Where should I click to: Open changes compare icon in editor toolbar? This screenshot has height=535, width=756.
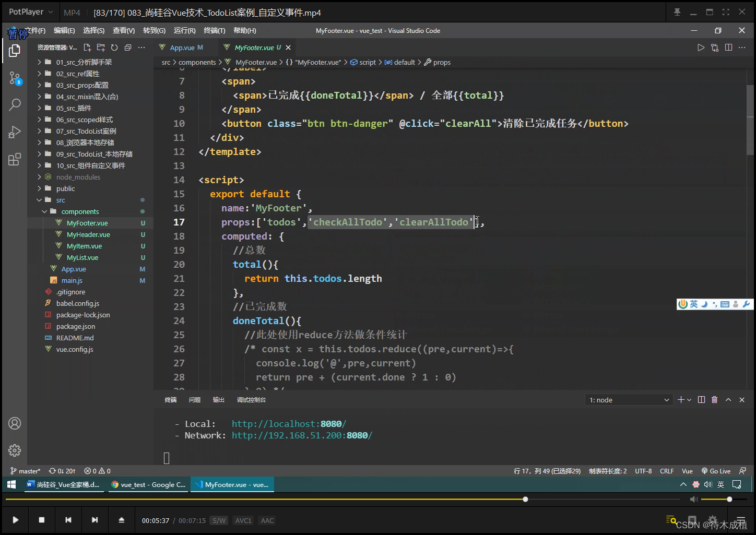(x=715, y=47)
